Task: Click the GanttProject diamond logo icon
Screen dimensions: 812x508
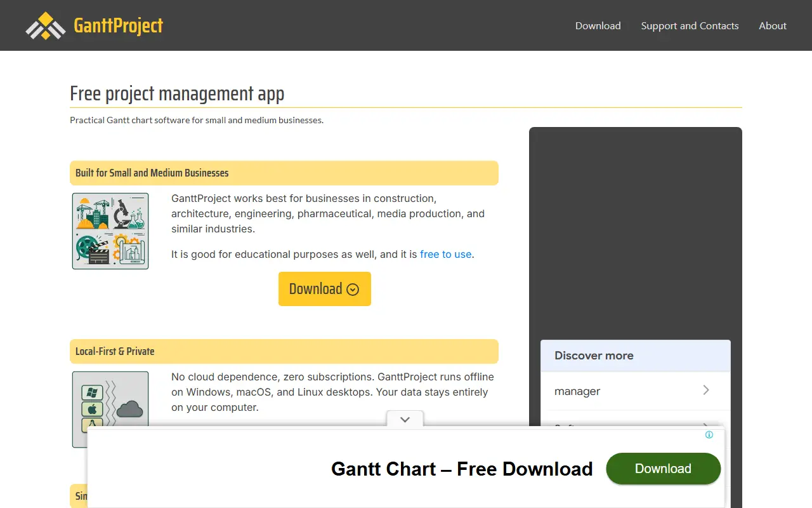Action: tap(46, 26)
